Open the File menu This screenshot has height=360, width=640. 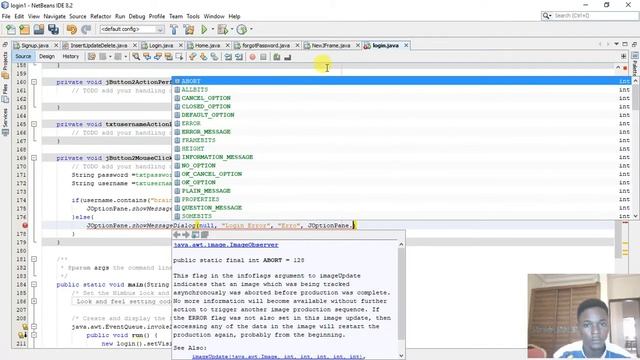pyautogui.click(x=6, y=16)
